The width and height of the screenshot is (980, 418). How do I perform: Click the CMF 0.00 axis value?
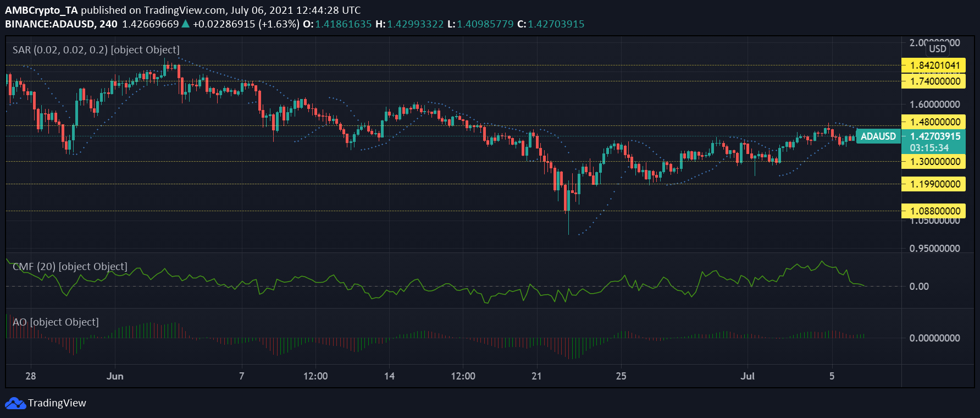point(919,287)
